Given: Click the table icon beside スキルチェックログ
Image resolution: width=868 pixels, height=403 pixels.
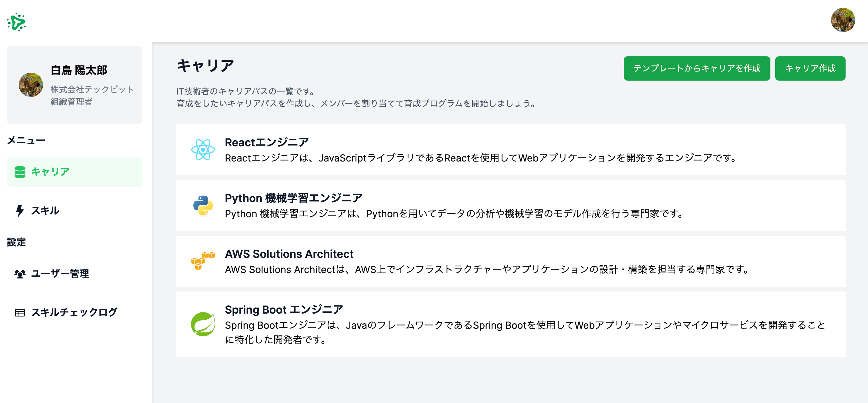Looking at the screenshot, I should coord(20,312).
